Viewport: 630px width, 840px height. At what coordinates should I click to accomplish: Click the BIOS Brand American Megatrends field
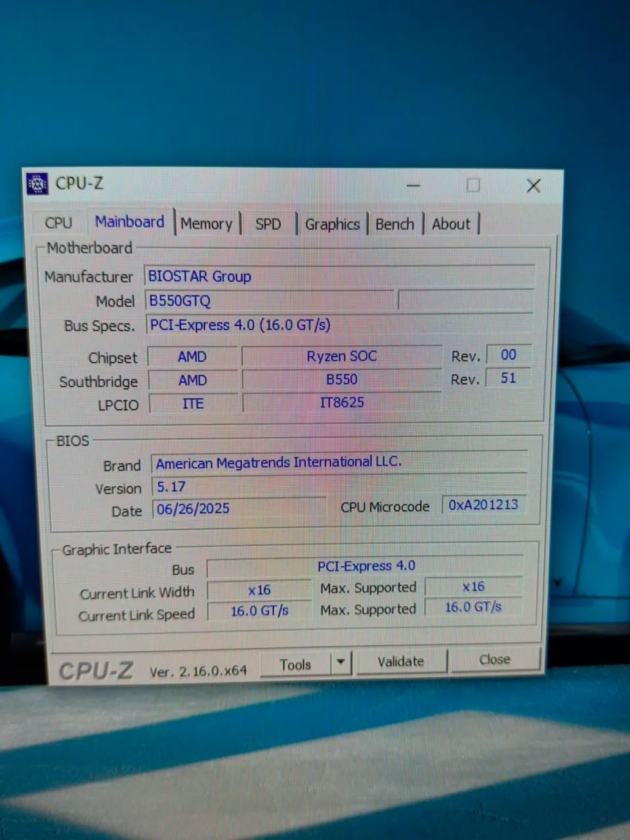click(x=339, y=463)
